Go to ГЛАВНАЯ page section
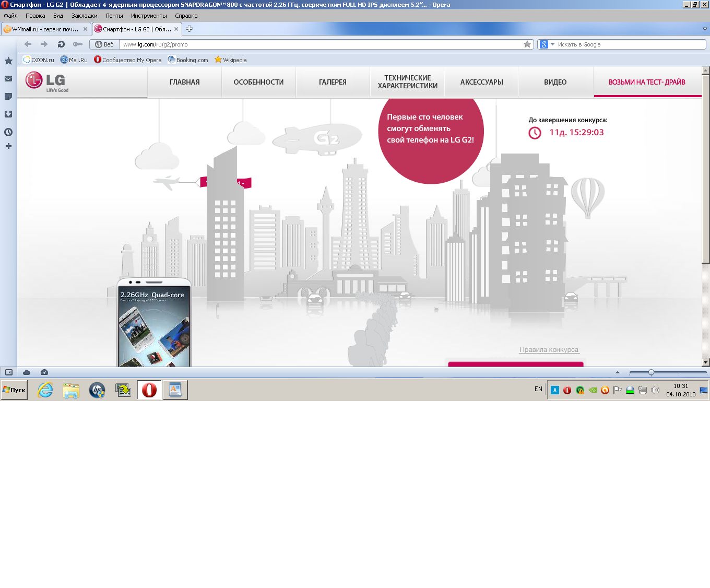The width and height of the screenshot is (710, 588). coord(185,82)
